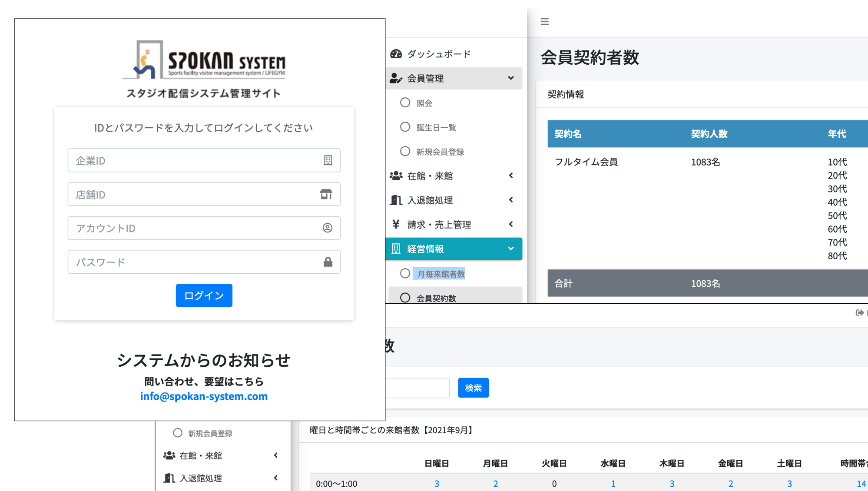Focus the search input beside the 検索 button
Screen dimensions: 868x491
[x=417, y=388]
